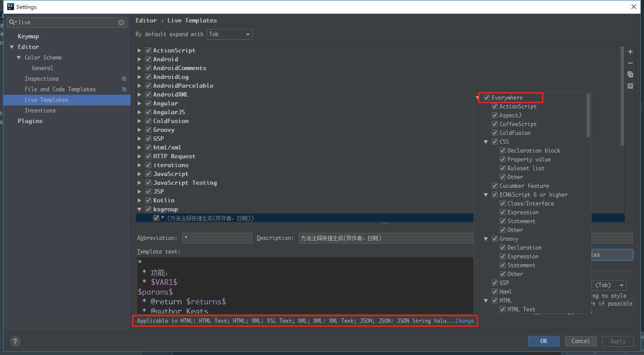Restore deleted defaults icon below duplicate
The image size is (644, 355).
tap(630, 86)
